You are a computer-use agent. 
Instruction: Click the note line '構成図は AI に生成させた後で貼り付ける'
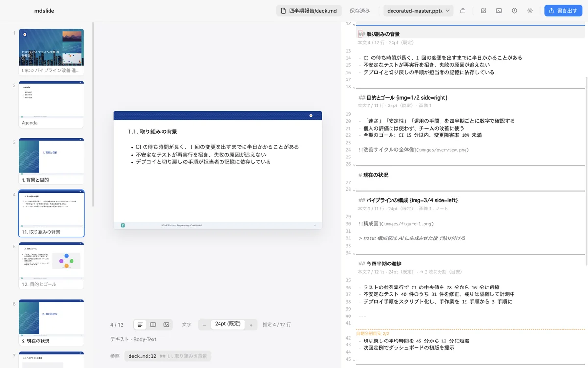[x=412, y=238]
